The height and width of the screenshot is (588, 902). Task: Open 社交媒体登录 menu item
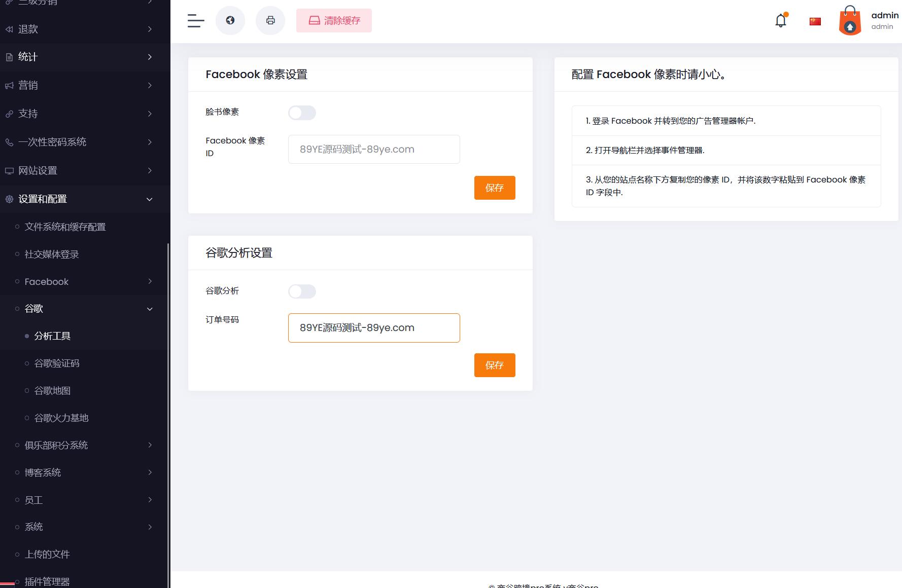pos(52,254)
